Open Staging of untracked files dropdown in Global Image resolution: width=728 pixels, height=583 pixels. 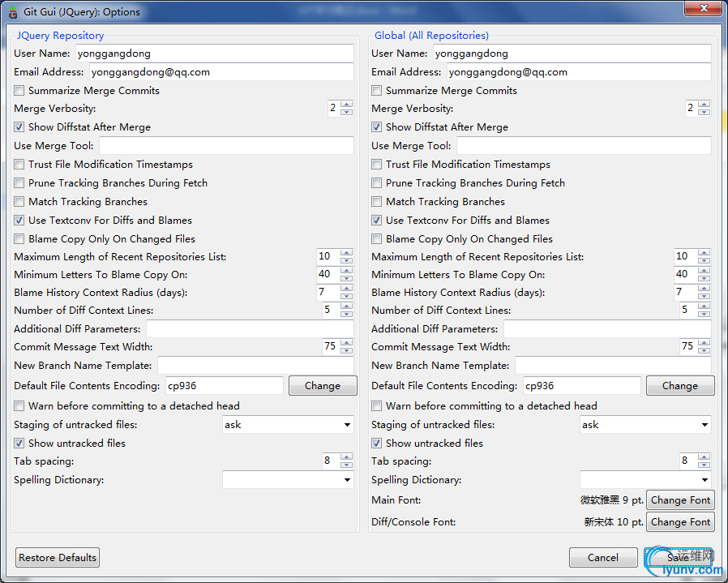coord(645,425)
